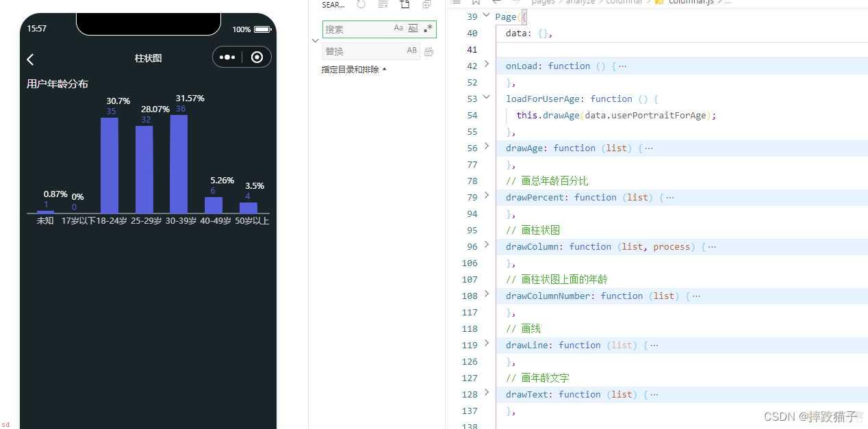Click the Replace All icon beside replace field
The width and height of the screenshot is (868, 429).
click(429, 51)
